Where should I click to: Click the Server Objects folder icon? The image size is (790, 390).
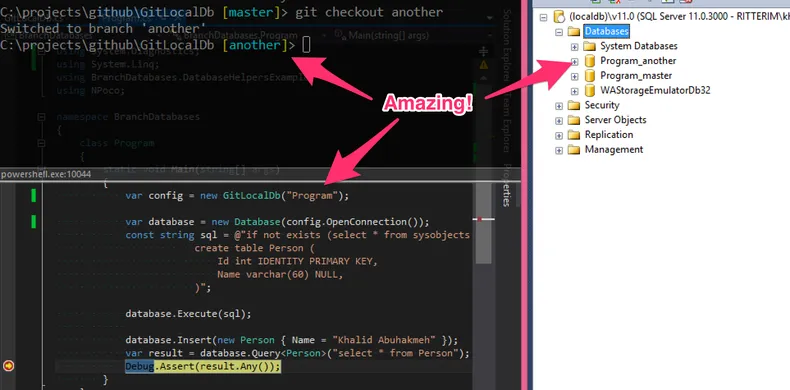[574, 120]
